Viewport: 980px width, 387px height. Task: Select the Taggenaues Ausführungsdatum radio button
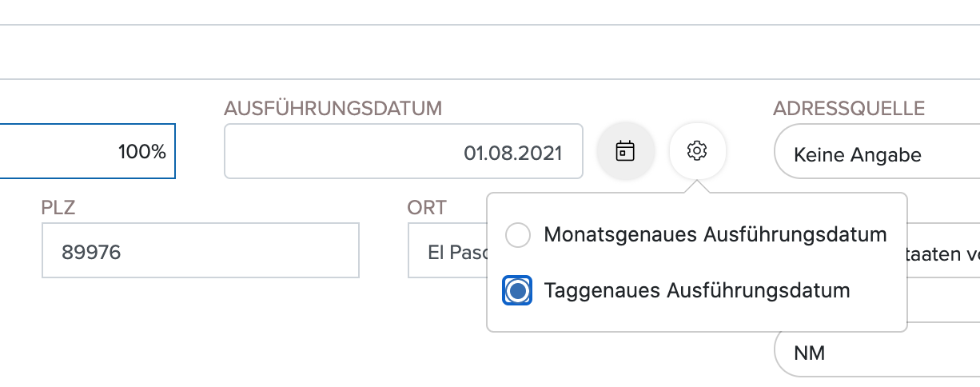coord(518,290)
